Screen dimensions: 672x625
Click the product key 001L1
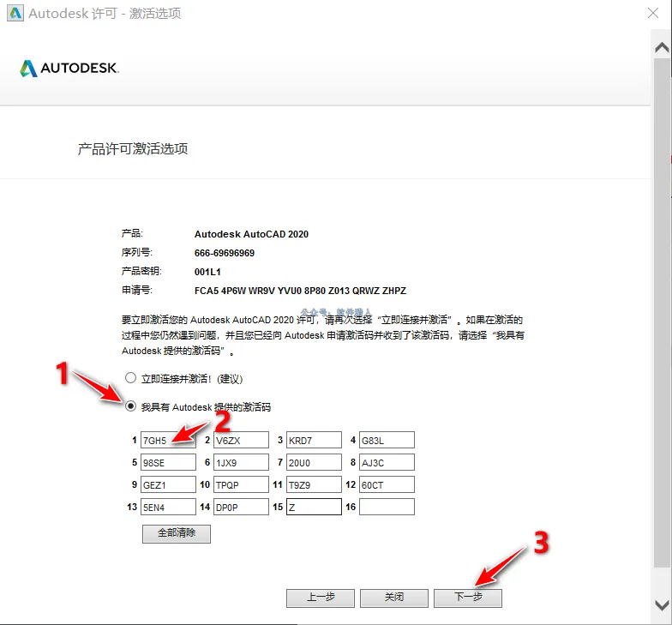[207, 272]
